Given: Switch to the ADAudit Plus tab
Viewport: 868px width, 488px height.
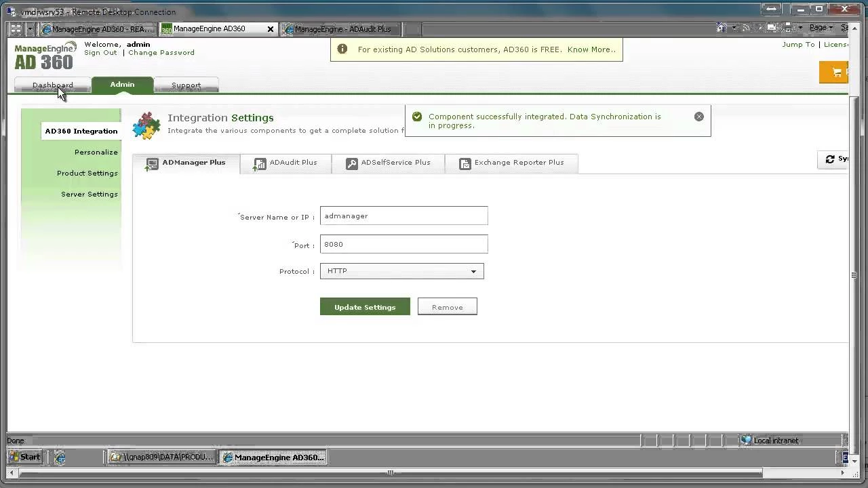Looking at the screenshot, I should click(285, 163).
